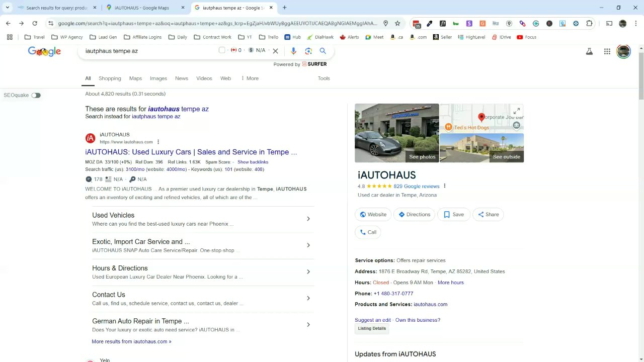644x362 pixels.
Task: Open the location pin in address bar
Action: [385, 23]
